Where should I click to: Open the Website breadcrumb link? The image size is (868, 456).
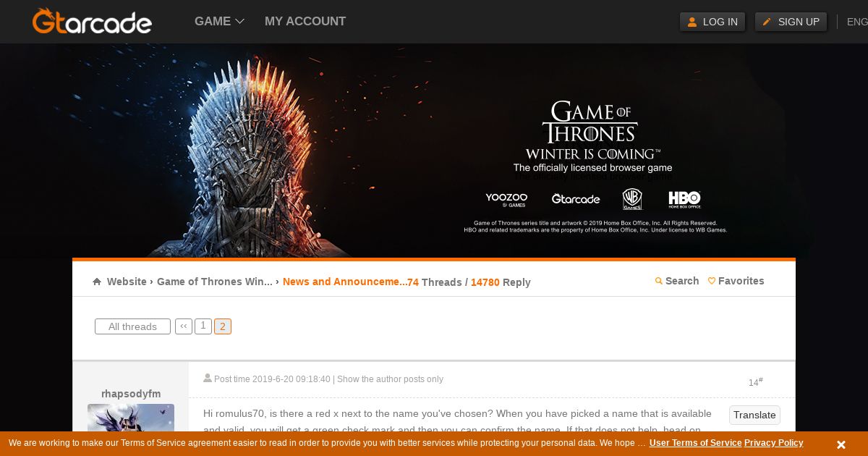pyautogui.click(x=127, y=282)
